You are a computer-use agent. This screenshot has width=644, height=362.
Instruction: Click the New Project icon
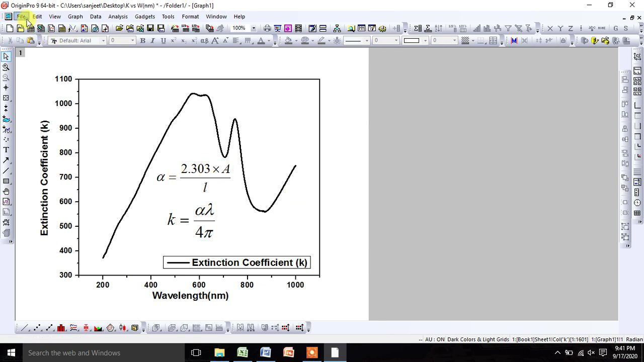tap(10, 28)
